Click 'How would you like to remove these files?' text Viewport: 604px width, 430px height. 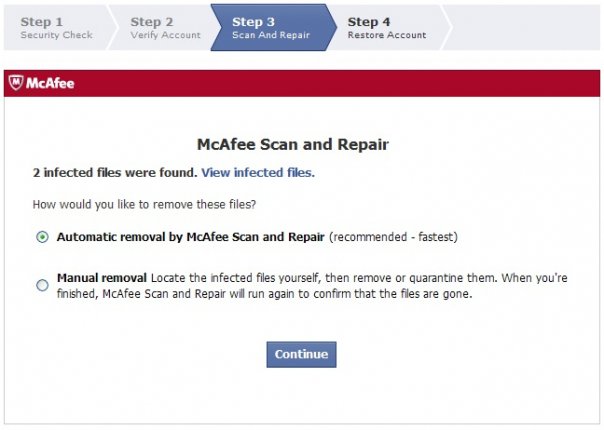pos(144,204)
